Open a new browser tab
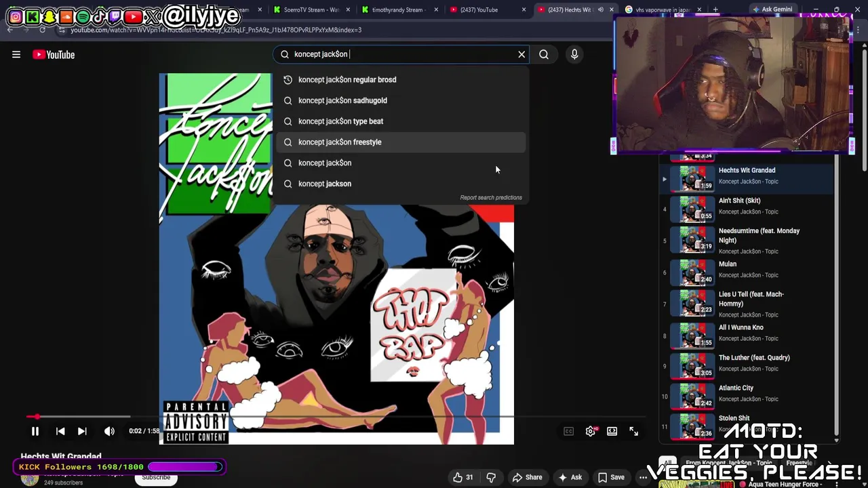Image resolution: width=868 pixels, height=488 pixels. [715, 9]
